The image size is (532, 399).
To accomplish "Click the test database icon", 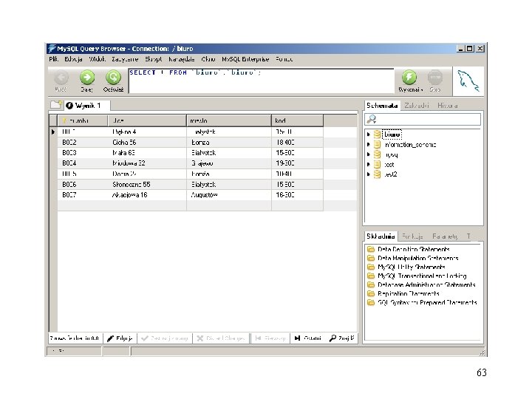I will 377,164.
